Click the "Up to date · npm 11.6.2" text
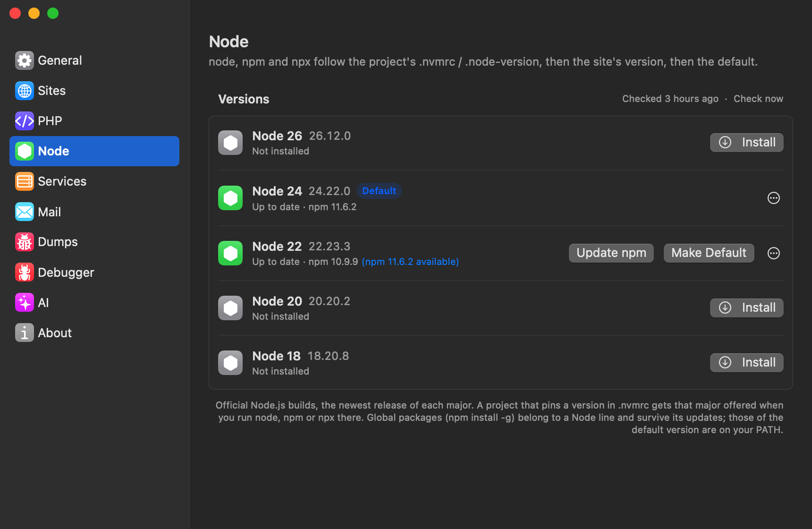Screen dimensions: 812x529 [304, 207]
